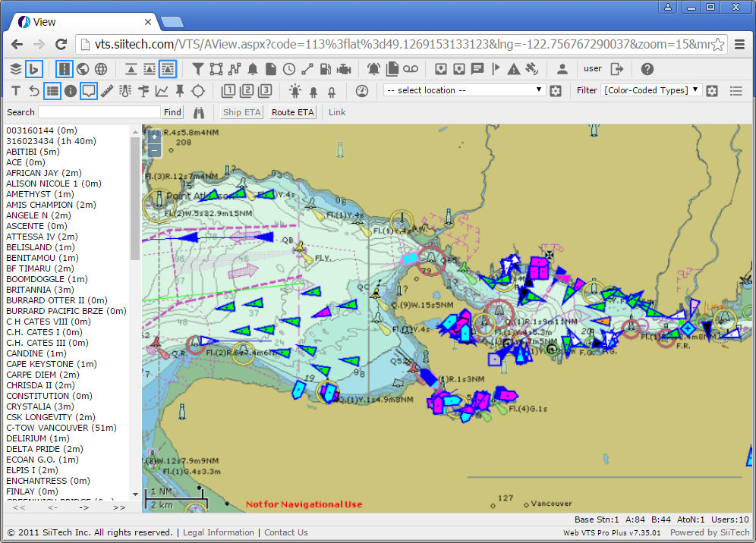756x543 pixels.
Task: Click the Route ETA button
Action: tap(293, 112)
